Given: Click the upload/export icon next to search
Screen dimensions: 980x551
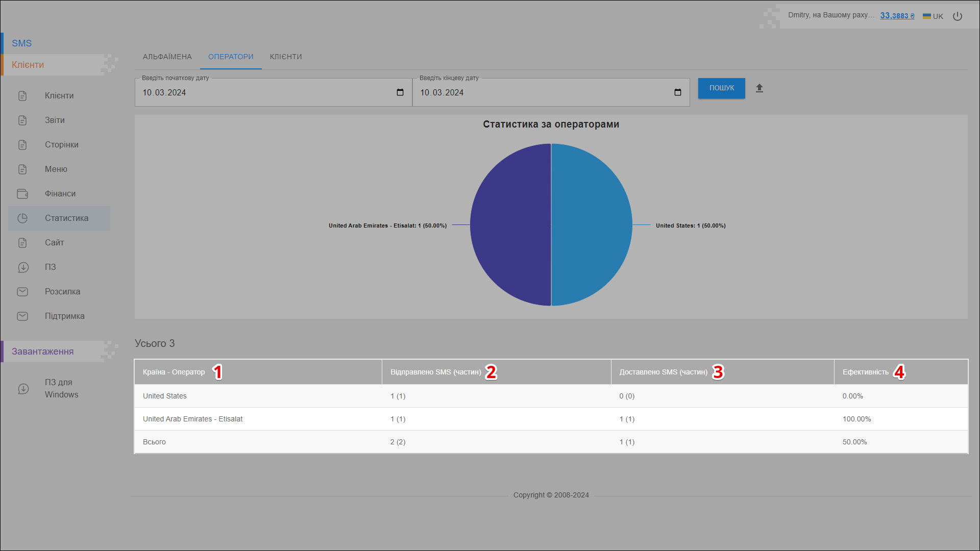Looking at the screenshot, I should tap(759, 88).
